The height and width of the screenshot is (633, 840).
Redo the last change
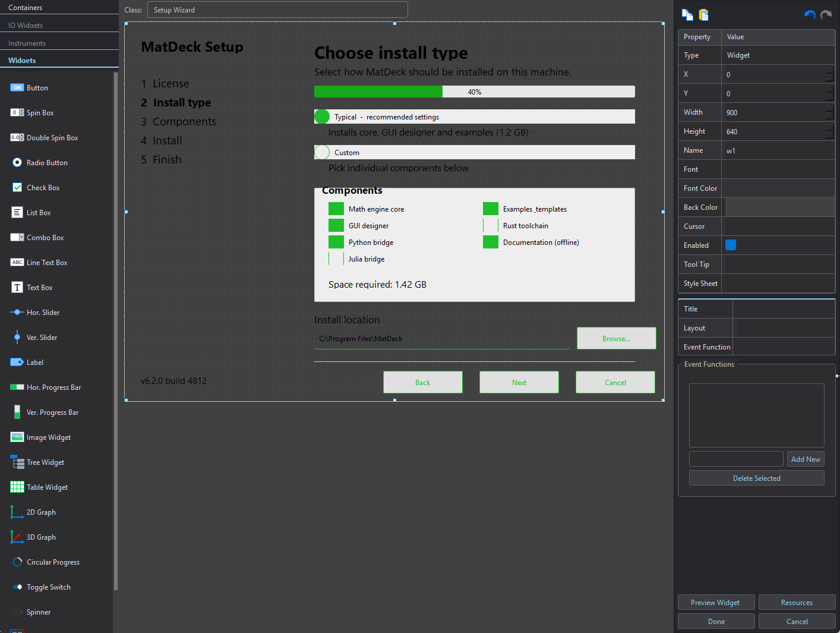(x=826, y=15)
